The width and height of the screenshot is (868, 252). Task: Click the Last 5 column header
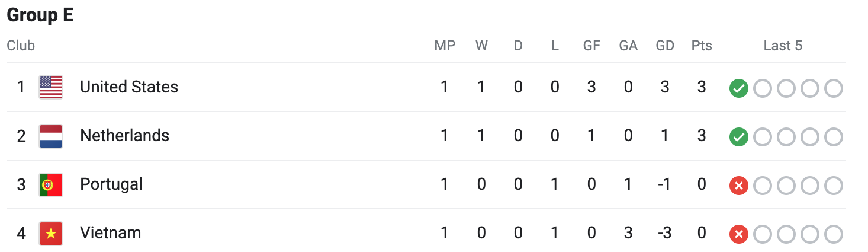[x=783, y=46]
